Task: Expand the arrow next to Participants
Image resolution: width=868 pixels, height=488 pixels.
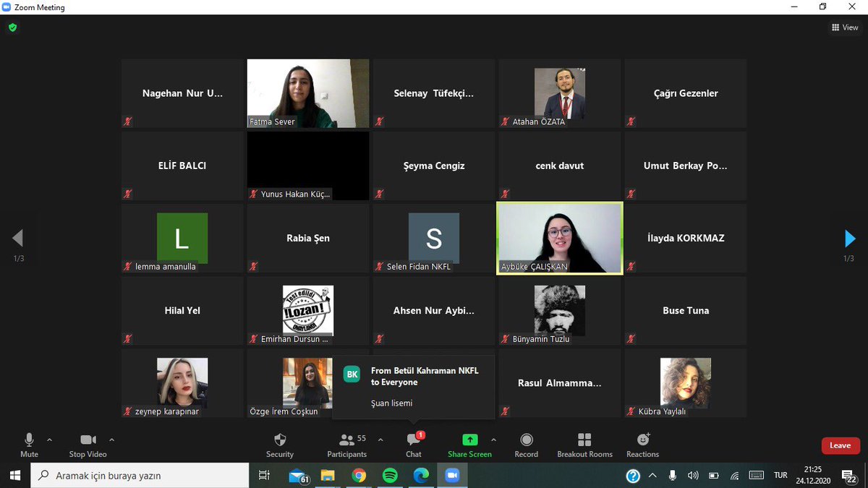Action: (380, 440)
